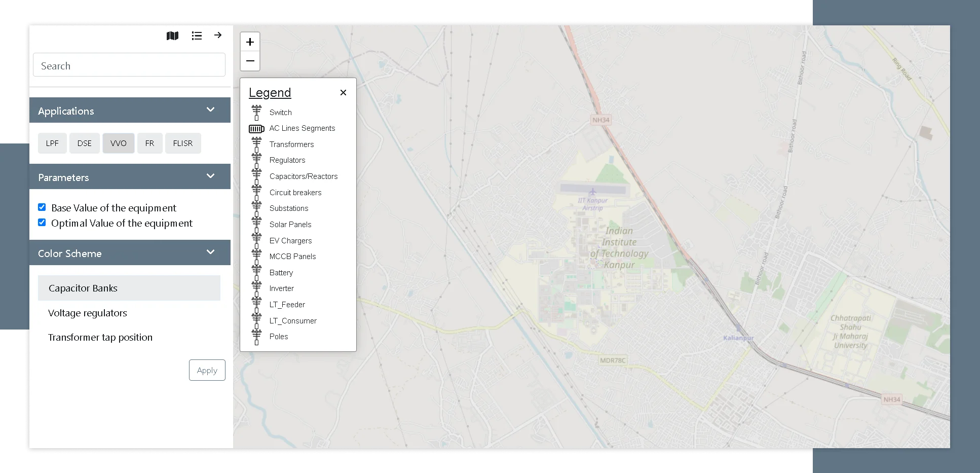Click the Parameters section title

(63, 177)
